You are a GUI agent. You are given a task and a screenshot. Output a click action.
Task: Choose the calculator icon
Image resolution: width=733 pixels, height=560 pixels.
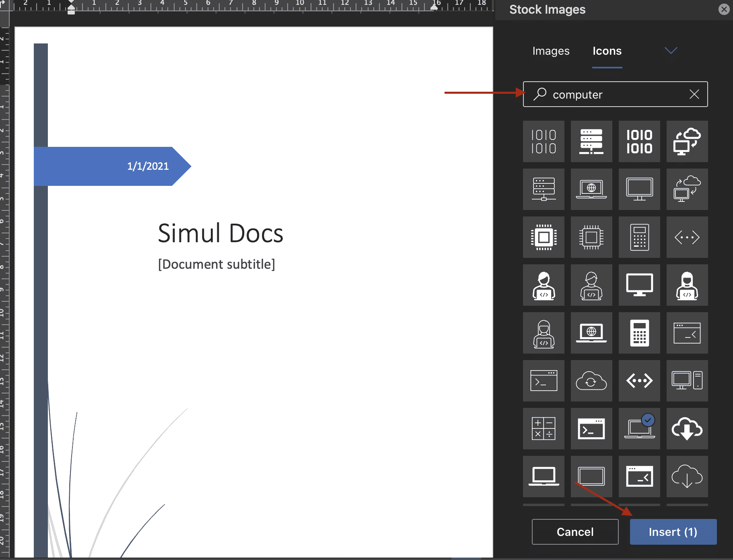tap(639, 237)
